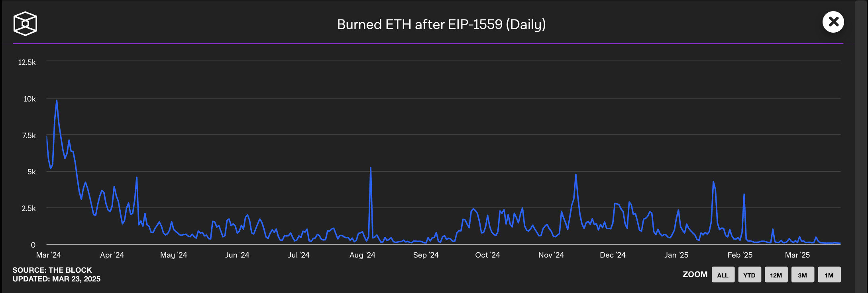Image resolution: width=868 pixels, height=293 pixels.
Task: Click the Apr '24 x-axis label
Action: (x=112, y=255)
